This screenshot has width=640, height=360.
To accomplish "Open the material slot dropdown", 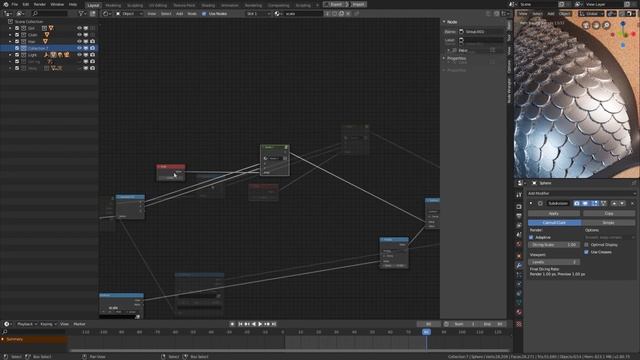I will click(x=258, y=13).
